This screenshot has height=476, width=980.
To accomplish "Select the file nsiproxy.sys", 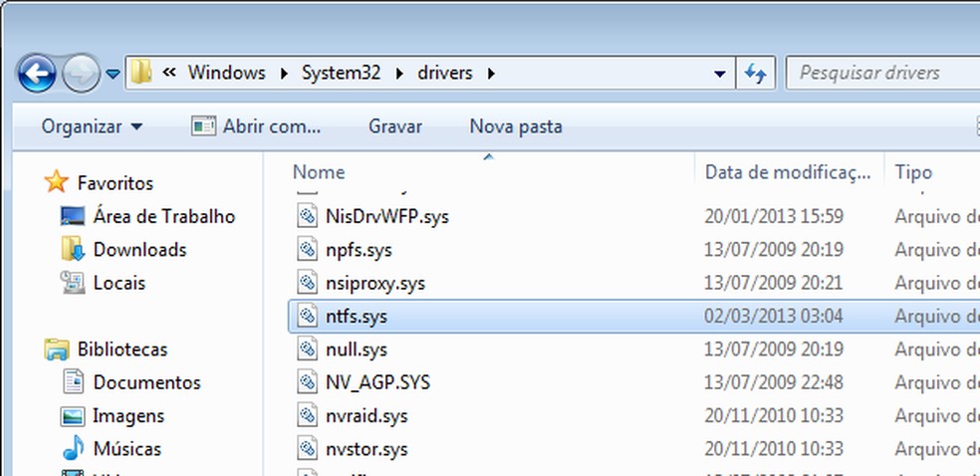I will tap(375, 283).
